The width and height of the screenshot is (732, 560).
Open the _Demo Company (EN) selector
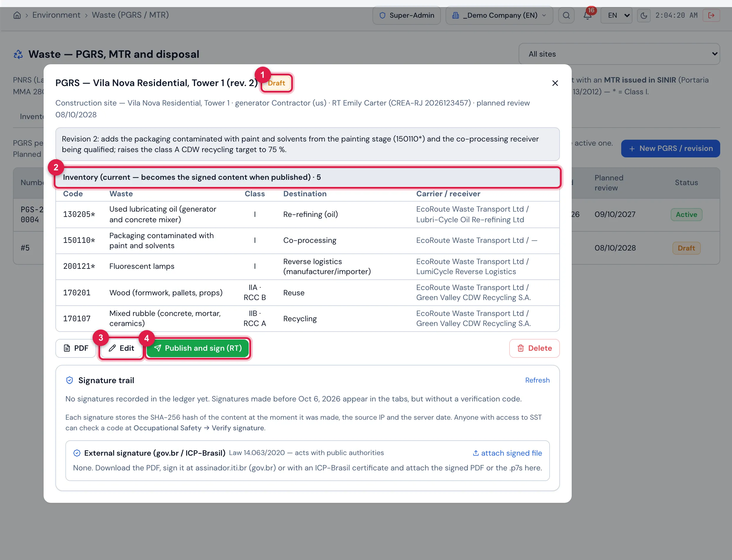click(x=499, y=15)
